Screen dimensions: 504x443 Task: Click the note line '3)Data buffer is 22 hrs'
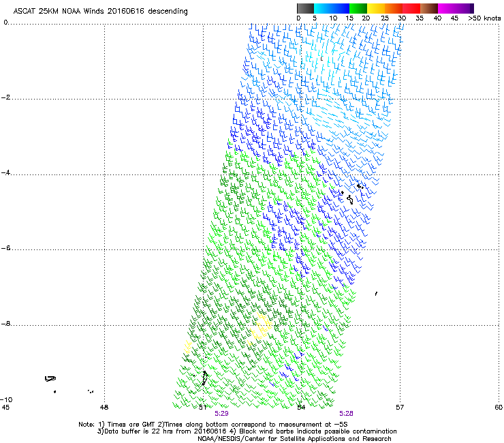click(x=247, y=431)
